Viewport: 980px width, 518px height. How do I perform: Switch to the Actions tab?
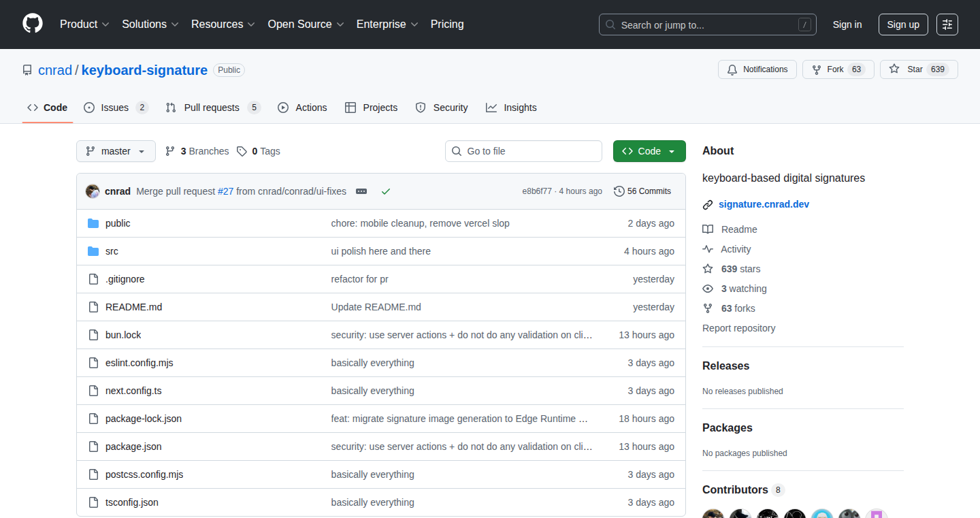[x=302, y=108]
